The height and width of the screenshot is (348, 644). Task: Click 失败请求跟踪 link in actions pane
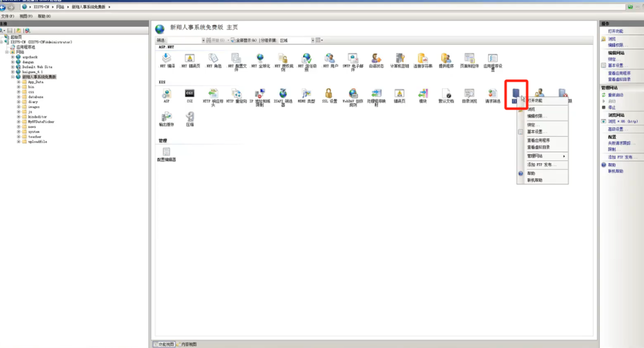[621, 143]
